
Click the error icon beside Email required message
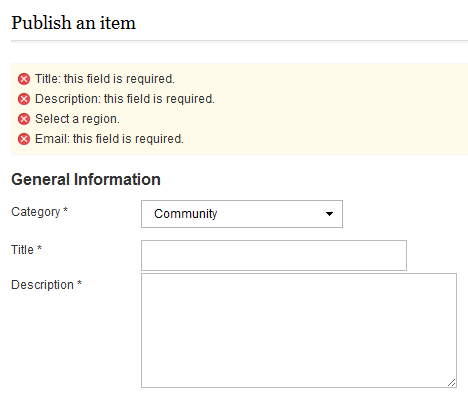(x=24, y=139)
